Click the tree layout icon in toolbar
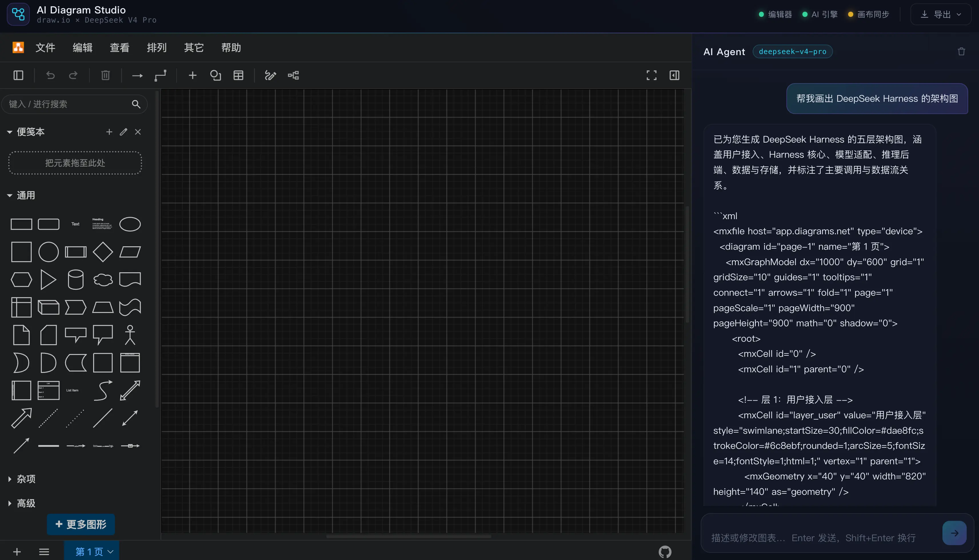The height and width of the screenshot is (560, 979). coord(293,75)
